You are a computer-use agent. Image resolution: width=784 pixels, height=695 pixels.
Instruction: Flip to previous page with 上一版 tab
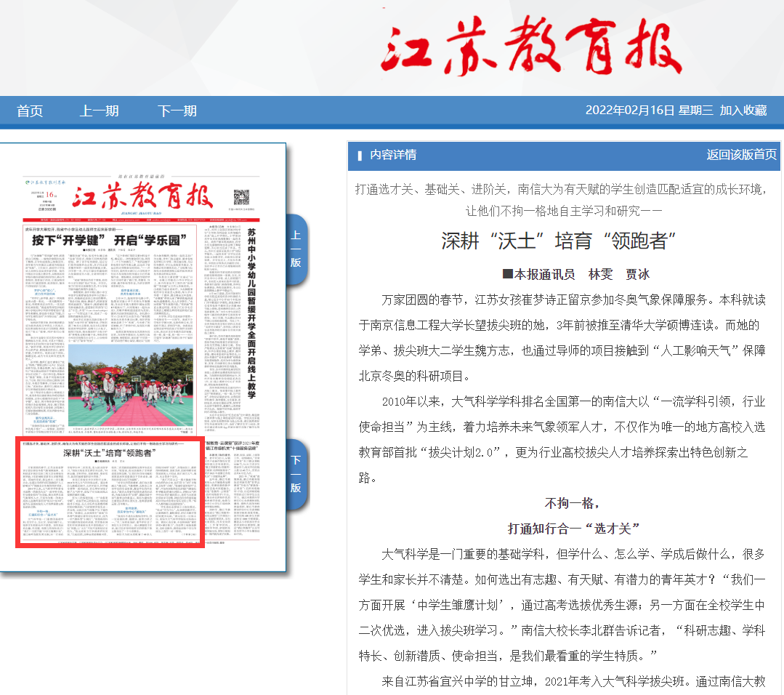[x=296, y=249]
